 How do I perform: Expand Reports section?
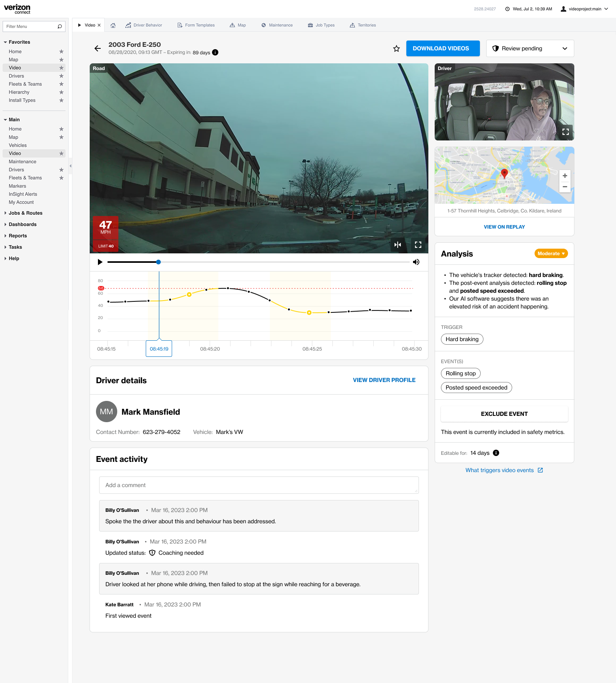(6, 236)
